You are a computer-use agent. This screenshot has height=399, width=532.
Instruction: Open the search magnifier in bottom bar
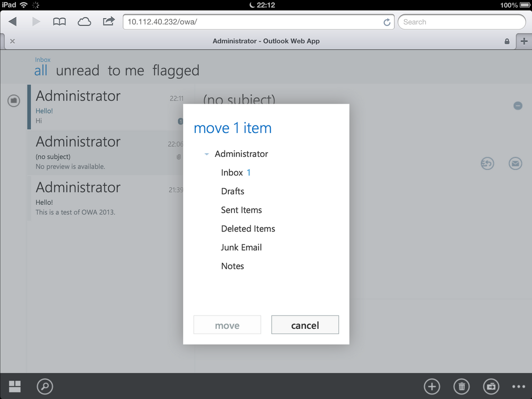(x=45, y=386)
